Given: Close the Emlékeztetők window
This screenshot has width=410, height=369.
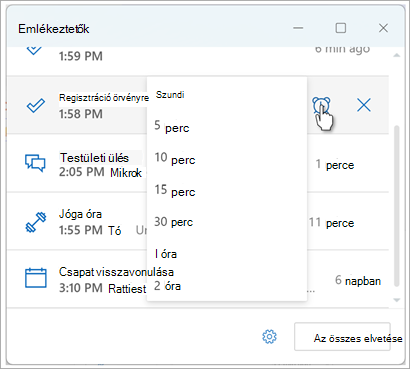Looking at the screenshot, I should tap(383, 28).
